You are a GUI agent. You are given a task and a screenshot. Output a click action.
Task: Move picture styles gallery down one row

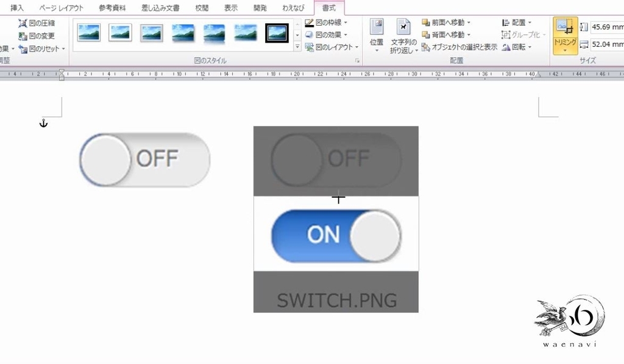297,35
